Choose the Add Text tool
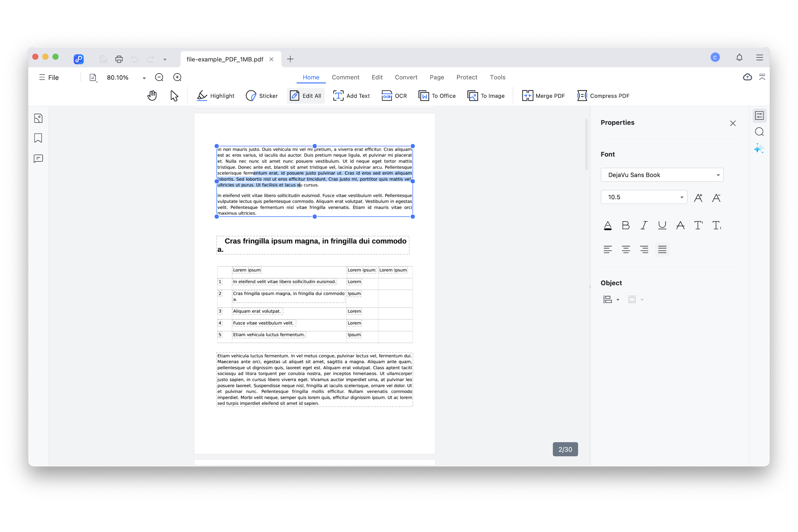This screenshot has width=798, height=532. point(351,96)
